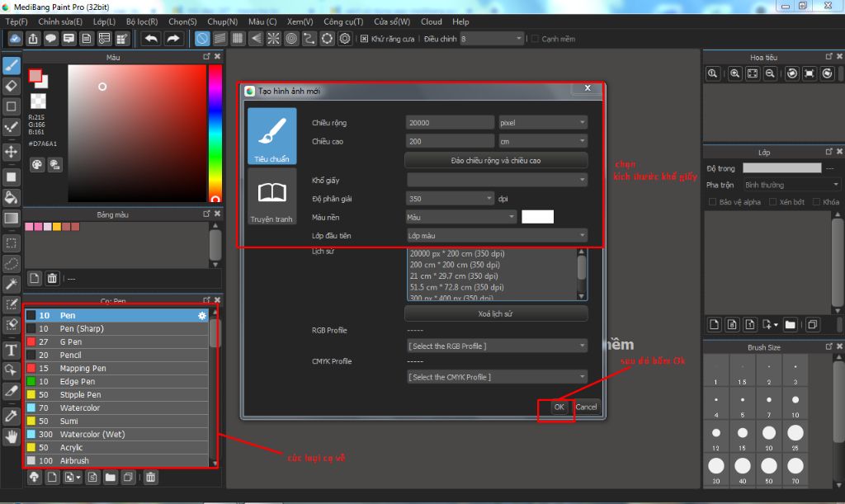Select the rectangular Select tool
This screenshot has height=504, width=845.
(12, 243)
